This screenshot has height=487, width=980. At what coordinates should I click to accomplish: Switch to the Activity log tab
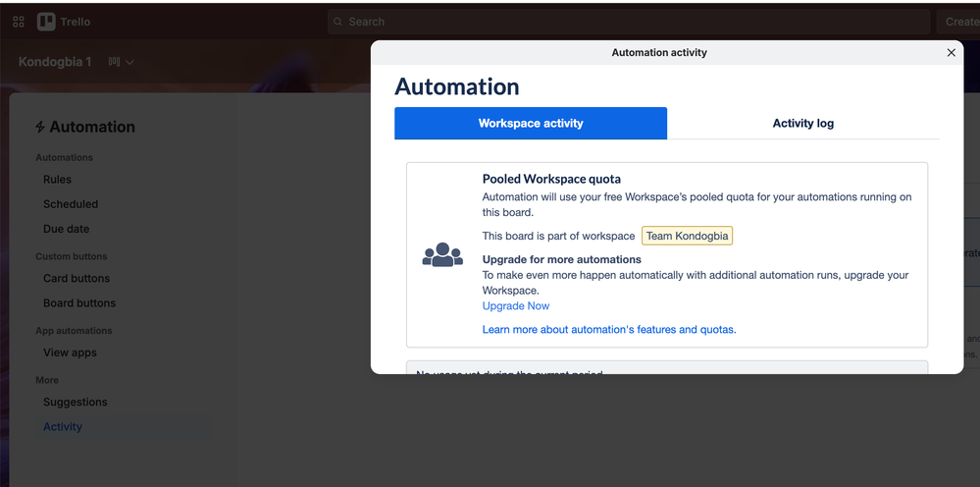click(x=803, y=123)
